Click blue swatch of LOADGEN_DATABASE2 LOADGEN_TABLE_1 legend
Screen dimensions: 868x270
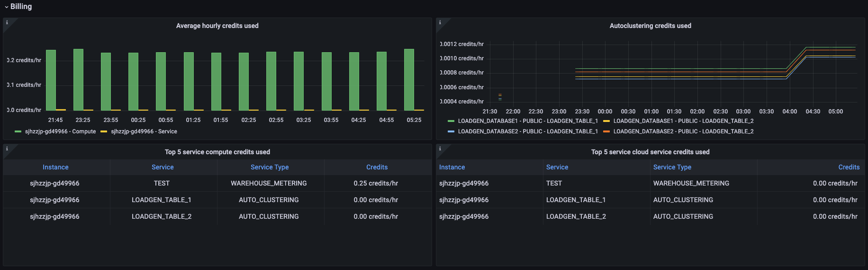[x=451, y=131]
